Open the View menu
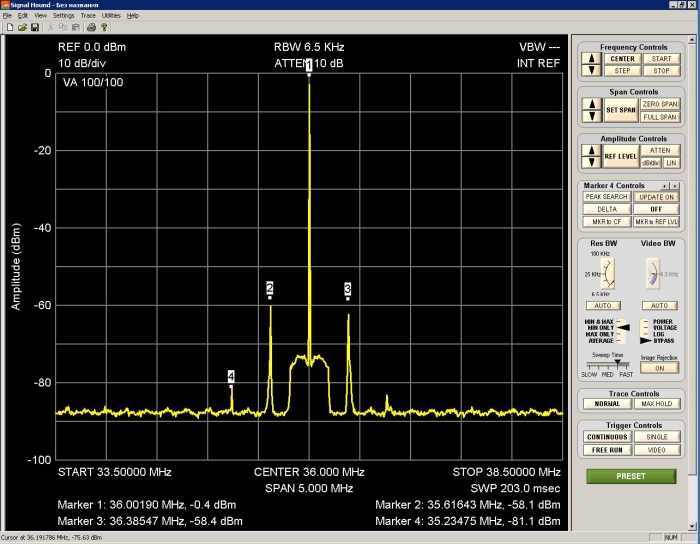Viewport: 700px width, 544px height. [41, 16]
